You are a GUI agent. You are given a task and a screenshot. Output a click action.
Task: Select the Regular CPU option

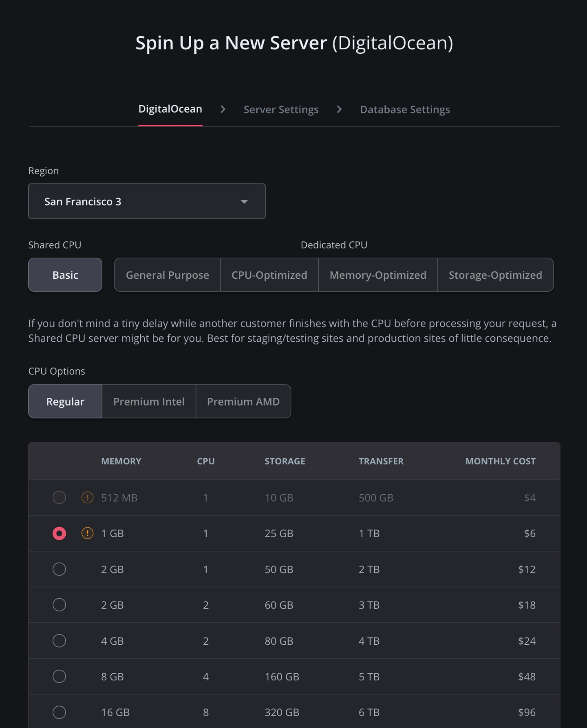tap(65, 402)
